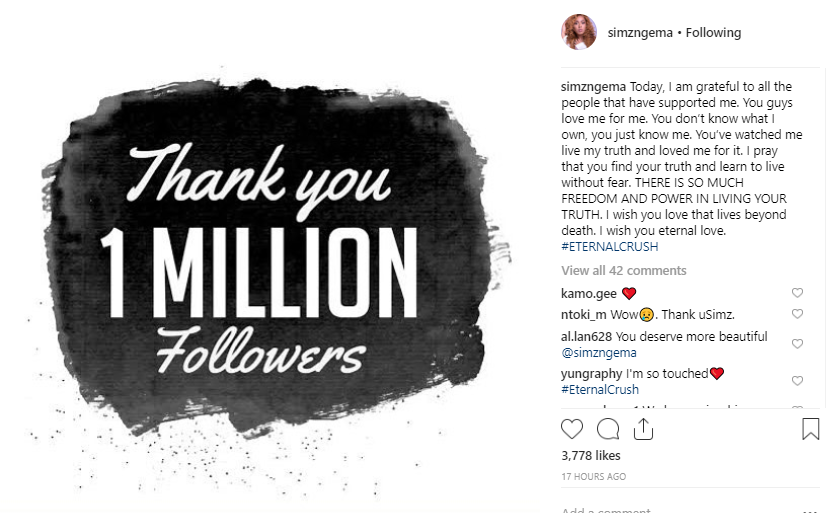The image size is (826, 513).
Task: Open simzngema's profile picture avatar
Action: click(579, 32)
